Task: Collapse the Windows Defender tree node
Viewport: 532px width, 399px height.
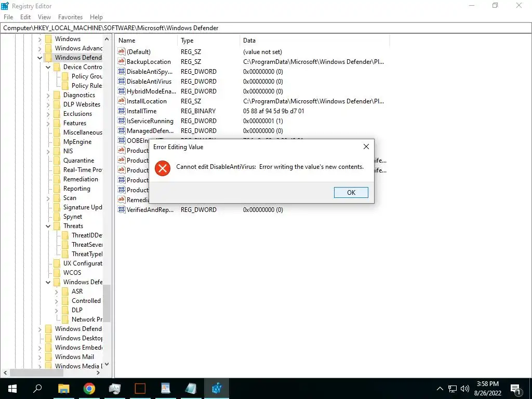Action: pos(39,58)
